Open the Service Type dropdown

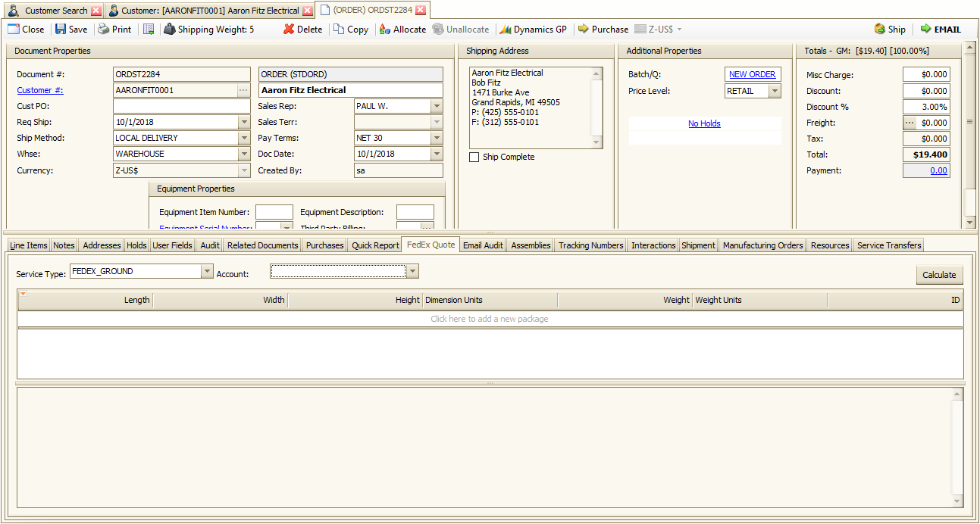point(207,272)
